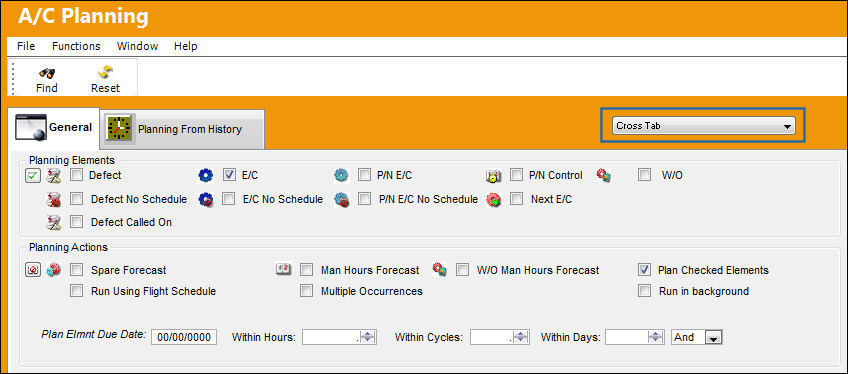Open the Cross Tab dropdown
Image resolution: width=848 pixels, height=374 pixels.
(704, 126)
